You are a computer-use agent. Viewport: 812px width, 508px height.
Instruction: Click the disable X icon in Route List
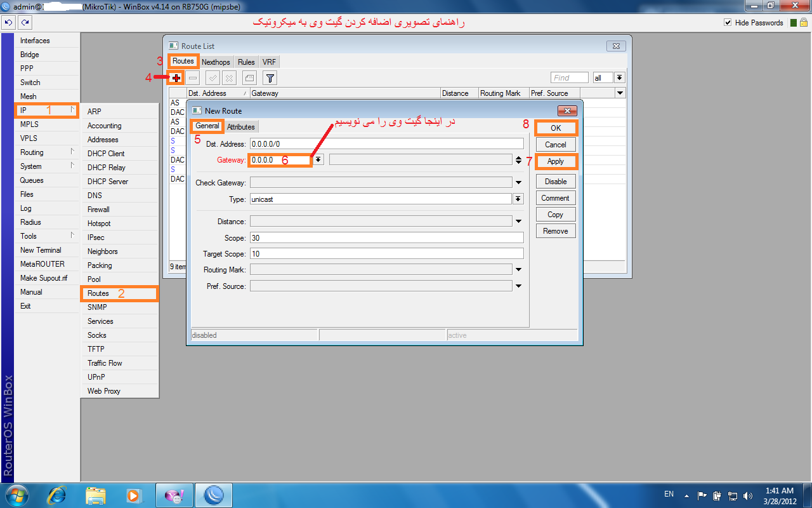[230, 78]
